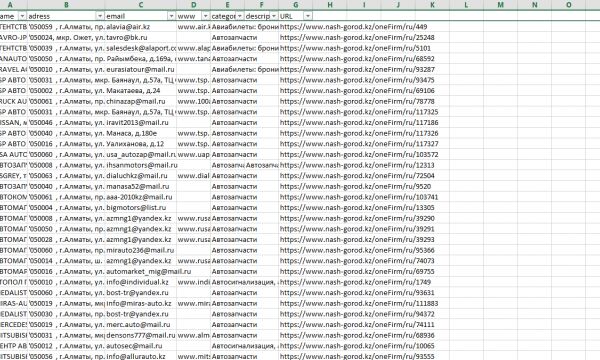Viewport: 600px width, 360px height.
Task: Select the URL cell ending in /ru/111883
Action: coord(296,303)
